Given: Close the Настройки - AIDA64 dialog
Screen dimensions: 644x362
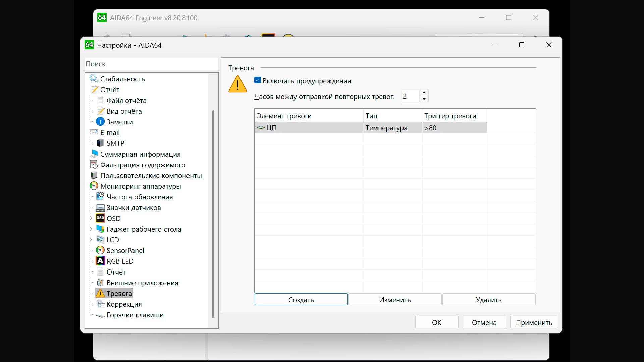Looking at the screenshot, I should coord(549,45).
